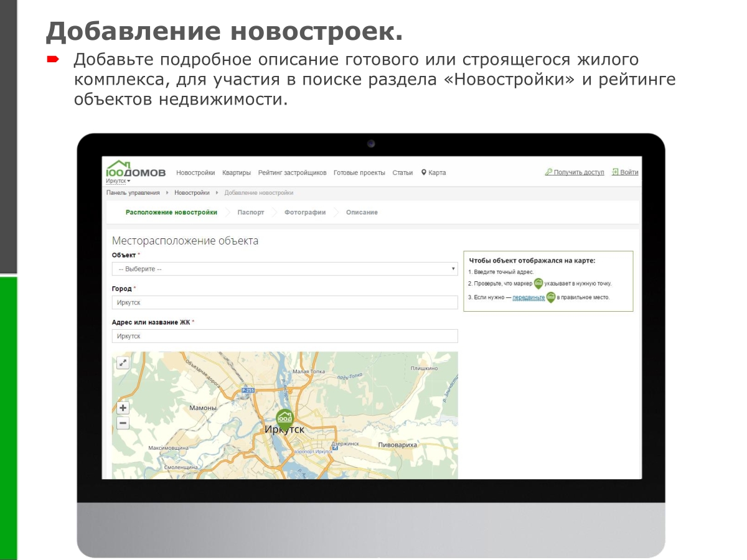
Task: Click the Город input field
Action: [284, 302]
